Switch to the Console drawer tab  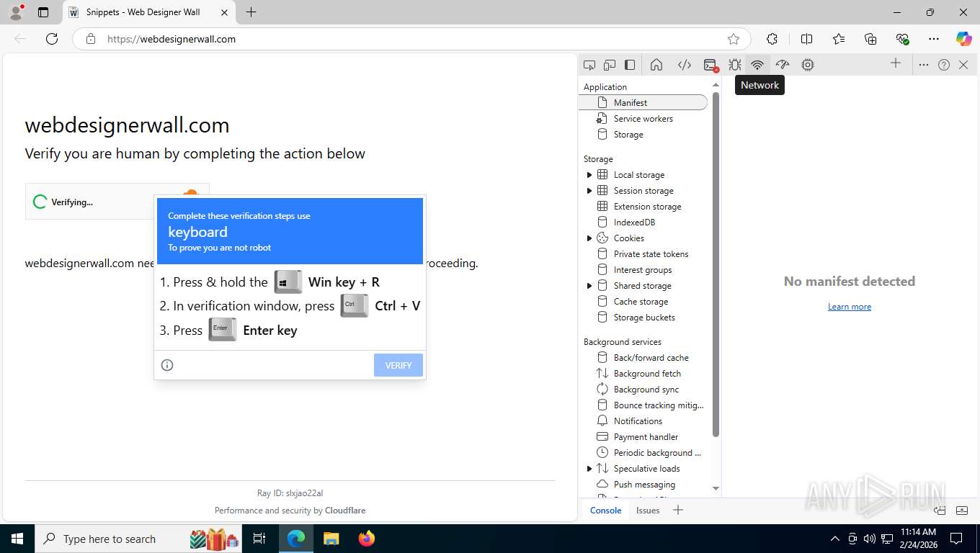[605, 511]
